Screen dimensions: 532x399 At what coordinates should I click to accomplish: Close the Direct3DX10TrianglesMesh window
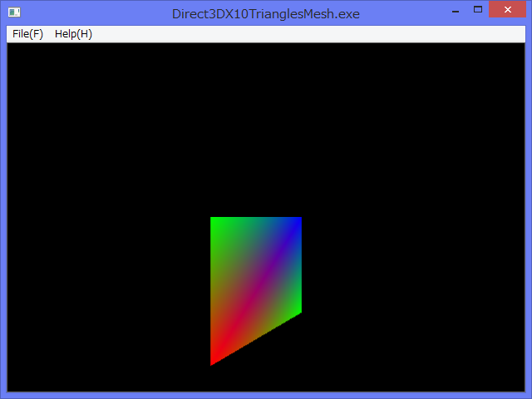click(x=507, y=9)
